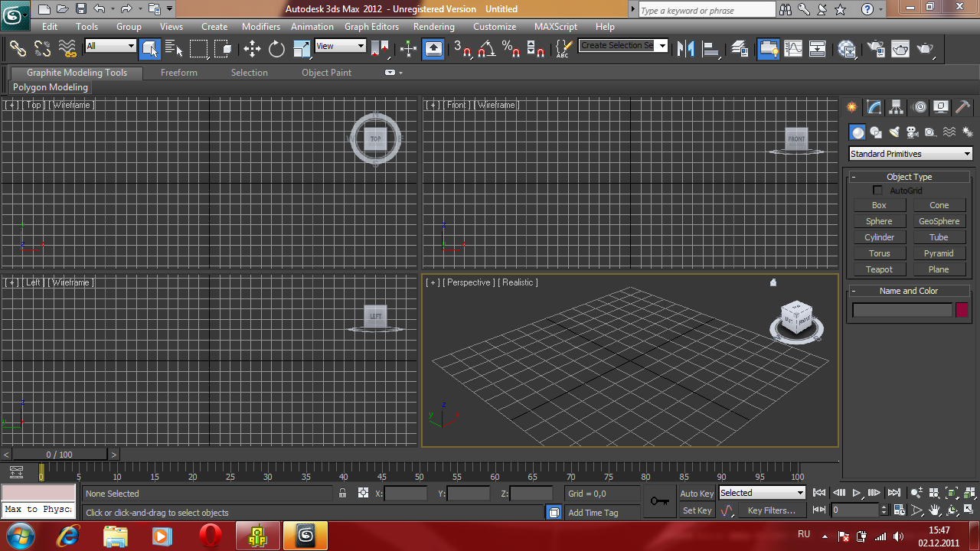Expand the Standard Primitives dropdown

coord(910,154)
